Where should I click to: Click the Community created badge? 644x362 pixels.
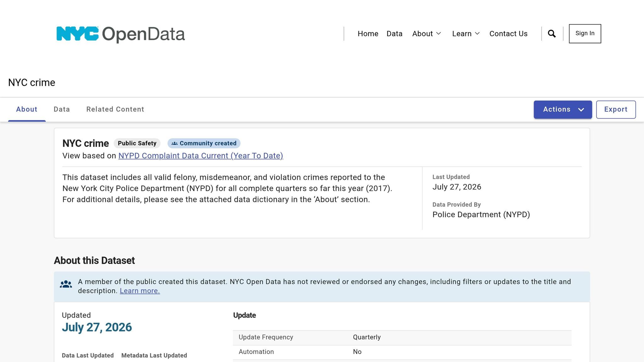[204, 143]
